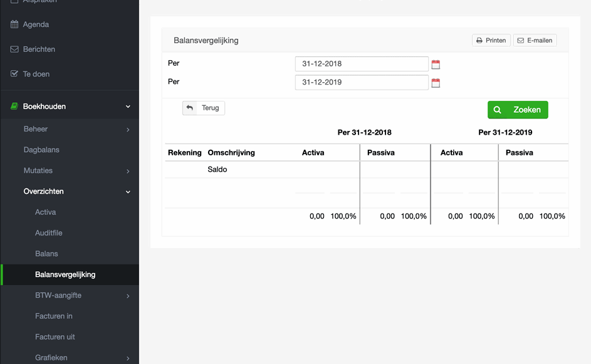Collapse the Boekhouden menu chevron

(x=128, y=107)
